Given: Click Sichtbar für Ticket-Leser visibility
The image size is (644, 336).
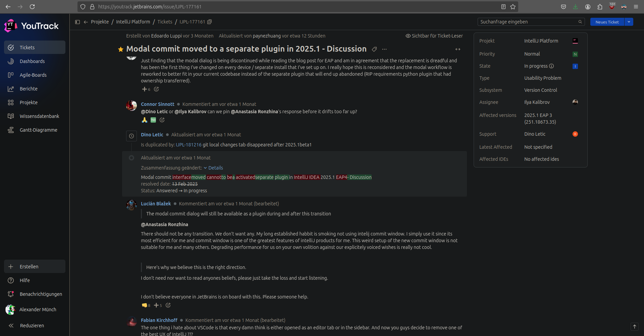Looking at the screenshot, I should point(434,36).
